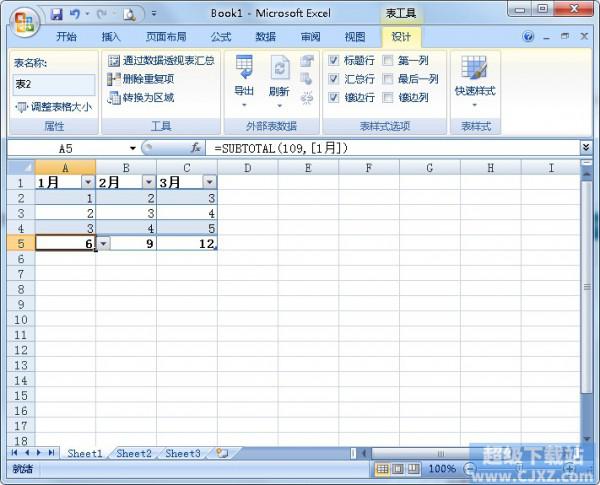Toggle the Banded Columns (镶边列) checkbox
This screenshot has height=485, width=600.
[387, 97]
